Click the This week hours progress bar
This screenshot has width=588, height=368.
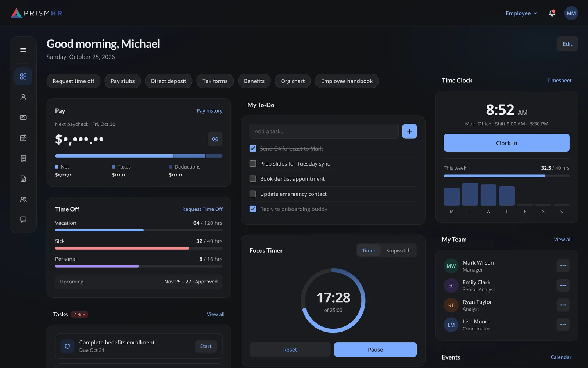pos(506,176)
